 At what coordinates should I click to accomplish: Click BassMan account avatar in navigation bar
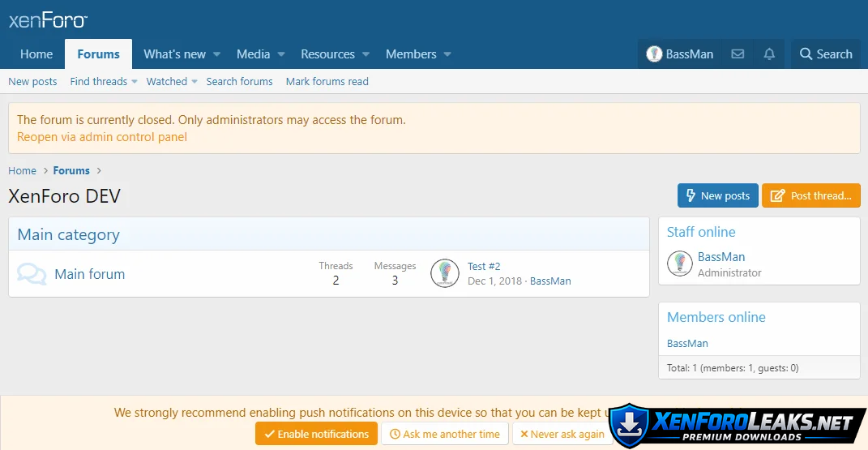654,54
